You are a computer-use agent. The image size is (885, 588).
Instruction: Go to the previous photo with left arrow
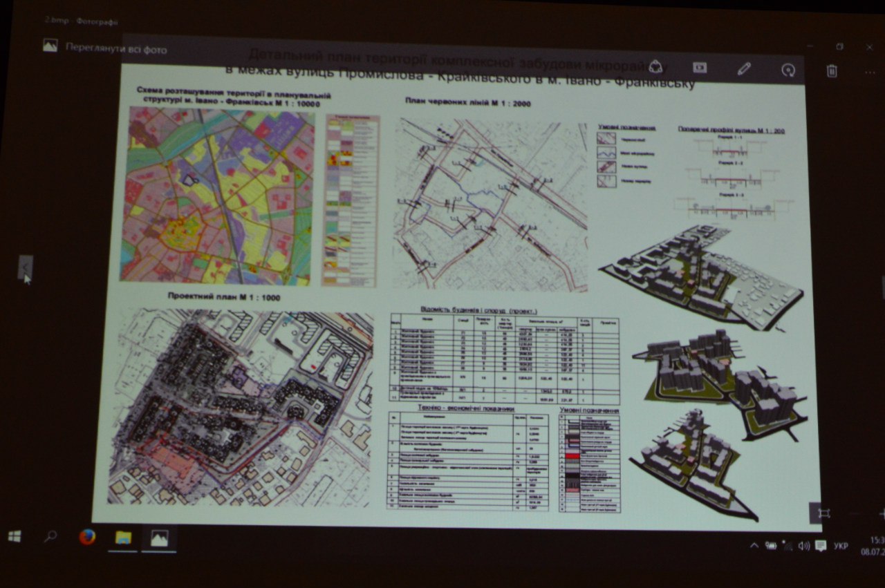(x=25, y=265)
